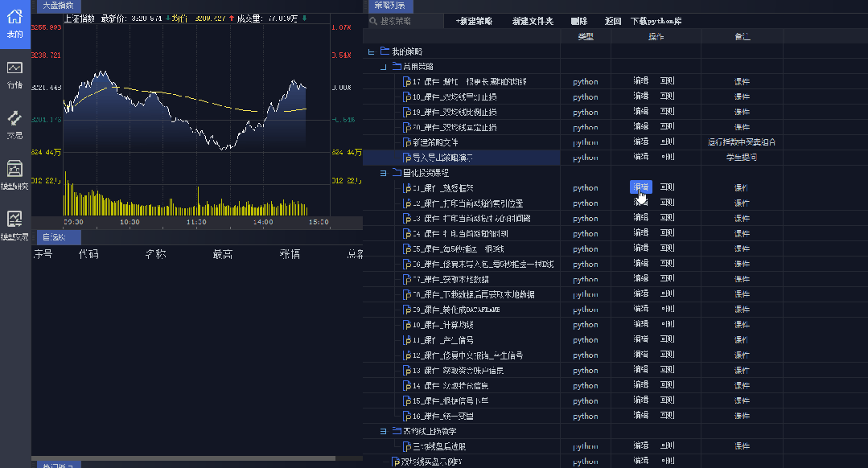The image size is (868, 468).
Task: Click the 量化投资课程 folder icon
Action: tap(397, 173)
